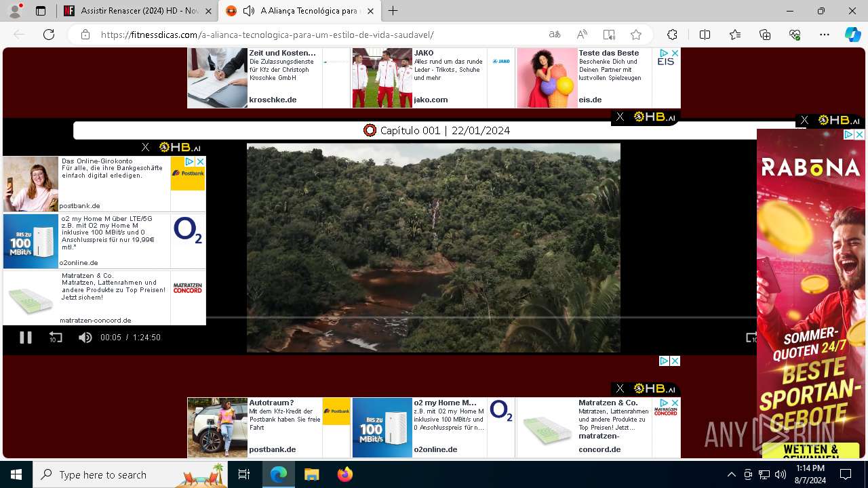Open Task View
The width and height of the screenshot is (868, 488).
(244, 474)
